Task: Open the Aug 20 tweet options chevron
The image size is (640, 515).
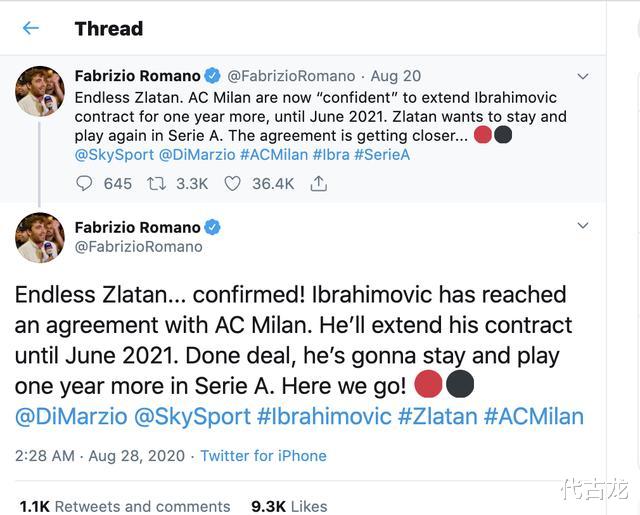Action: pos(583,76)
